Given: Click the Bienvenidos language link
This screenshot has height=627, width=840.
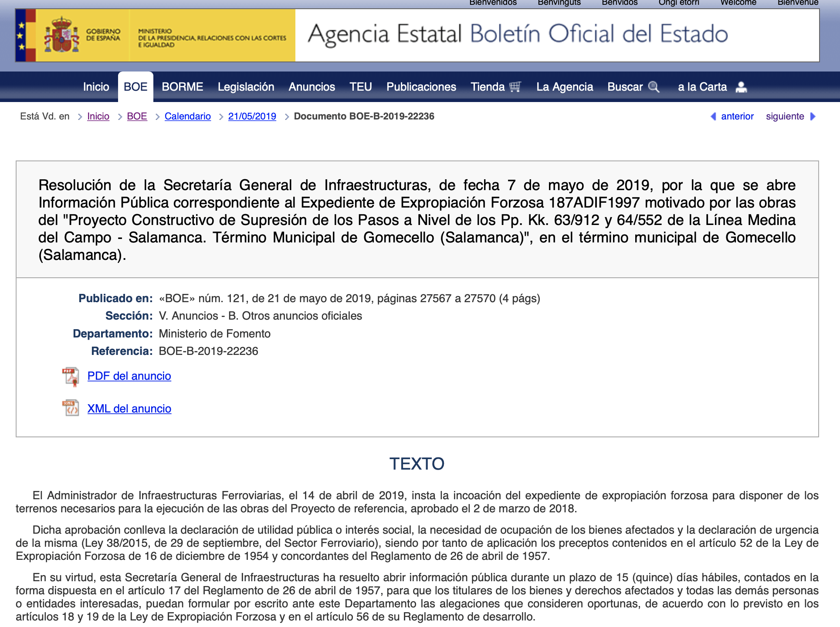Looking at the screenshot, I should [x=493, y=3].
